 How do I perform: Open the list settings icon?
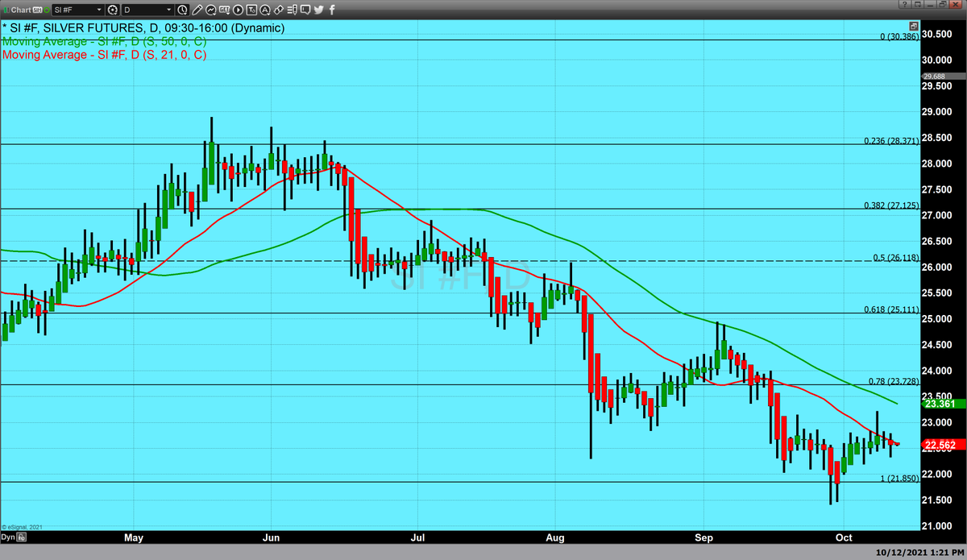pyautogui.click(x=292, y=10)
